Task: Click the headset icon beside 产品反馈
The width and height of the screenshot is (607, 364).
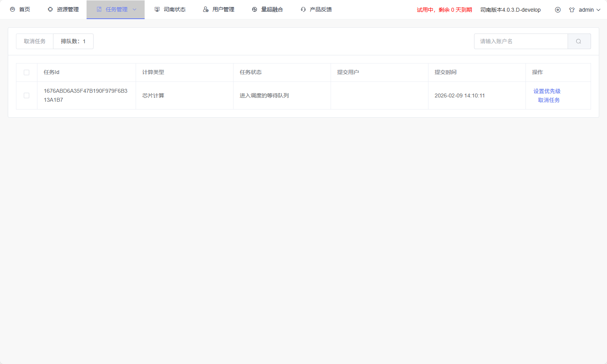Action: pos(303,9)
